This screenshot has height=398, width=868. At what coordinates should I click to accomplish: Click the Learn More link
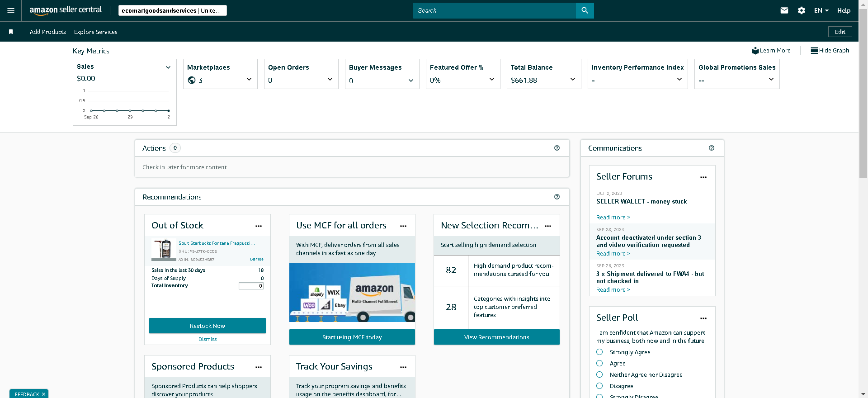[775, 51]
